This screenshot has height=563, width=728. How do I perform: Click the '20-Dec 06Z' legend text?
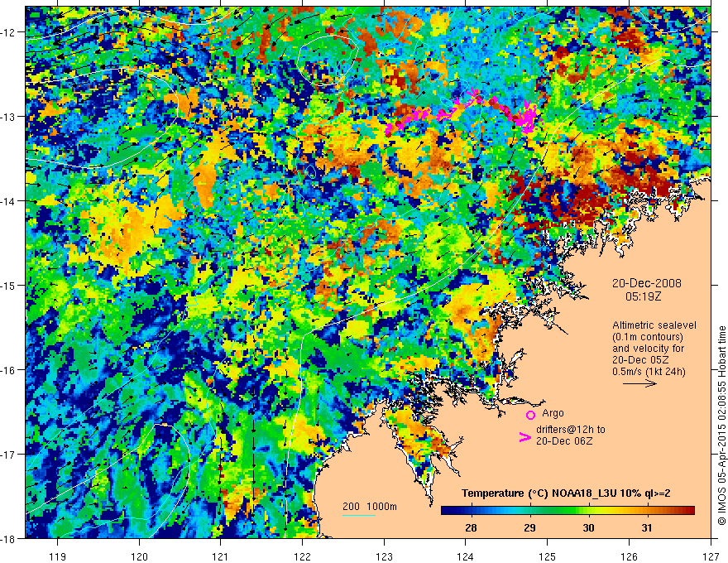pyautogui.click(x=564, y=441)
